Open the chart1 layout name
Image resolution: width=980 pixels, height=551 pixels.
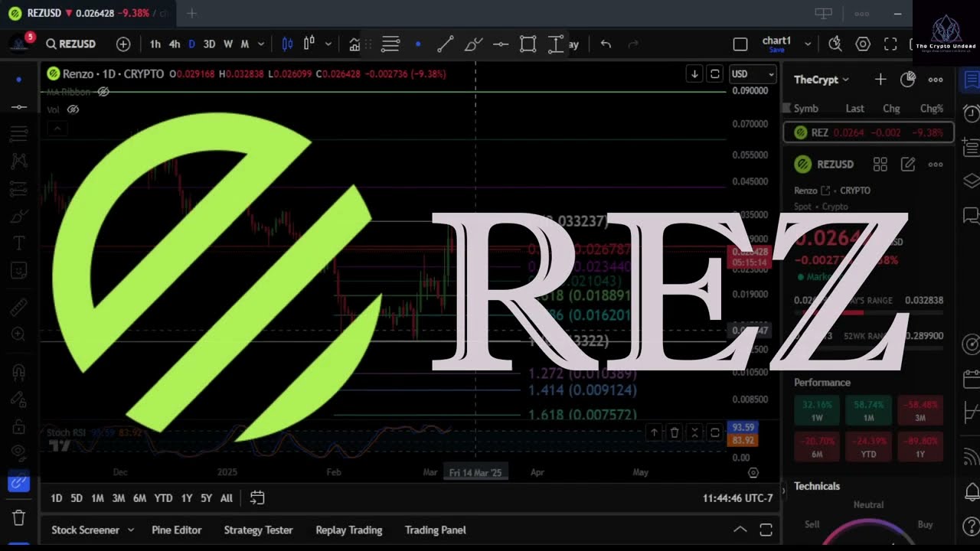point(776,44)
